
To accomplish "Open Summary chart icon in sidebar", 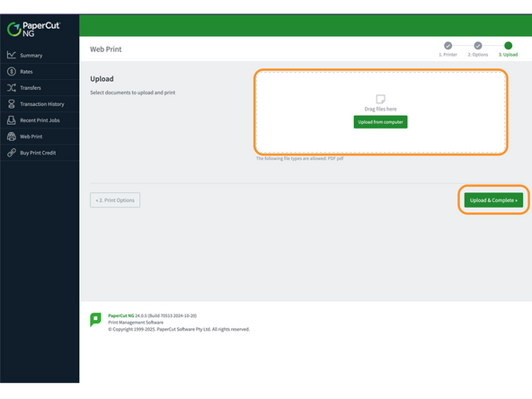I will (x=11, y=55).
